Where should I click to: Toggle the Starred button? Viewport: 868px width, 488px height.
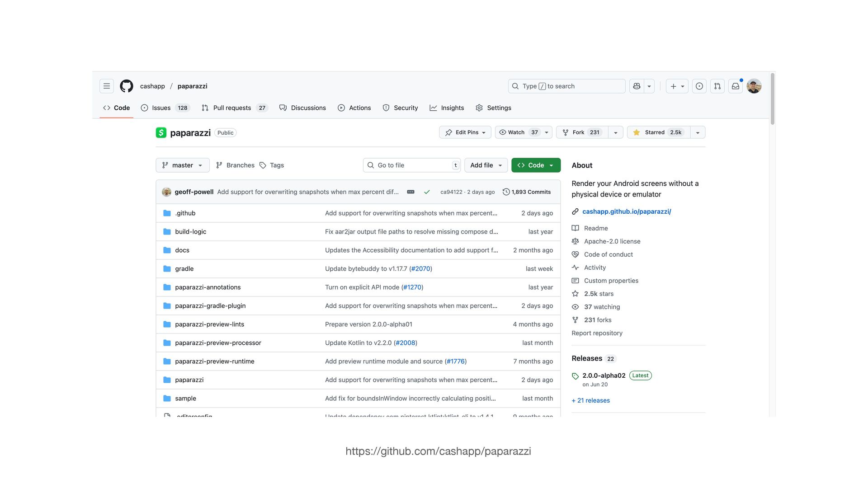659,132
